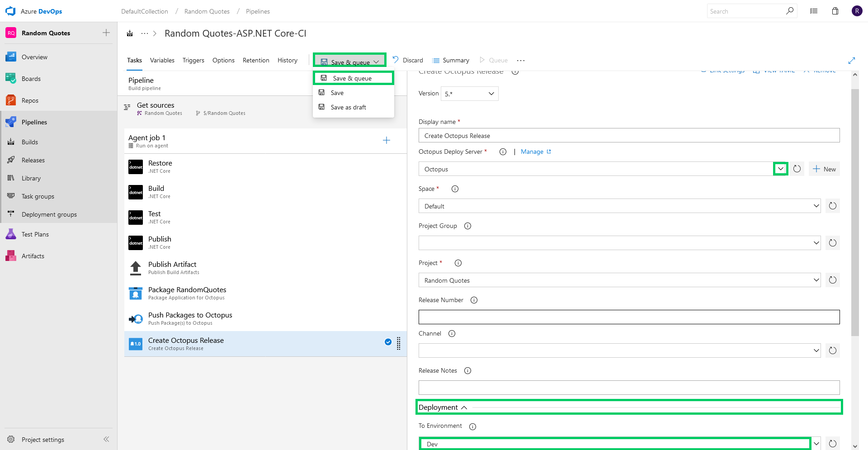Click the Display name input field
The height and width of the screenshot is (450, 868).
coord(629,135)
